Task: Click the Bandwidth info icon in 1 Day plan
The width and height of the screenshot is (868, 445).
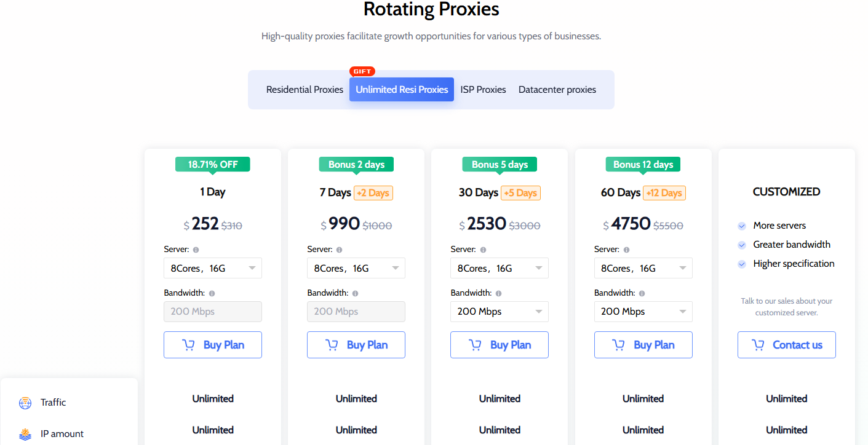Action: [x=212, y=294]
